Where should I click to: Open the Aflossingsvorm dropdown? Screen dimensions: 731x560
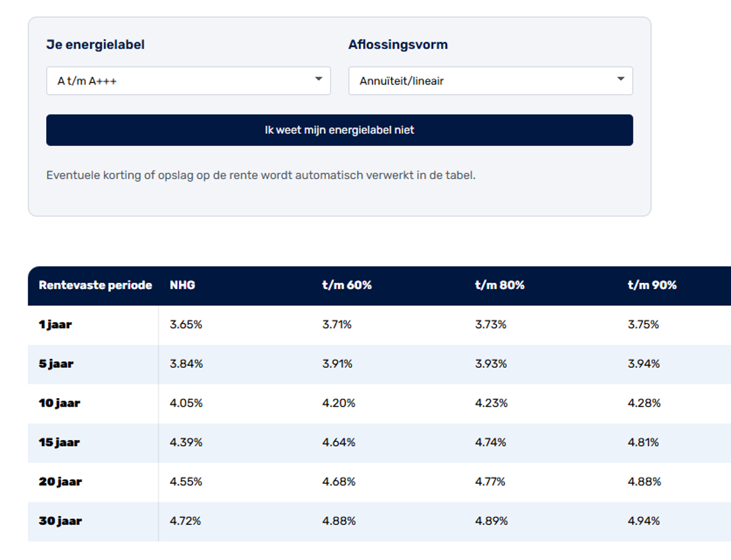(x=490, y=81)
